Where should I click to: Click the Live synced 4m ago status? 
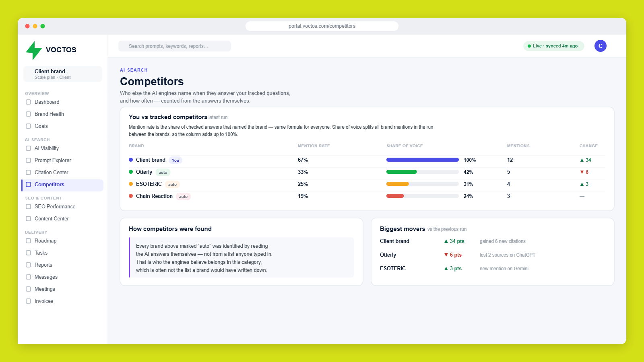coord(553,46)
